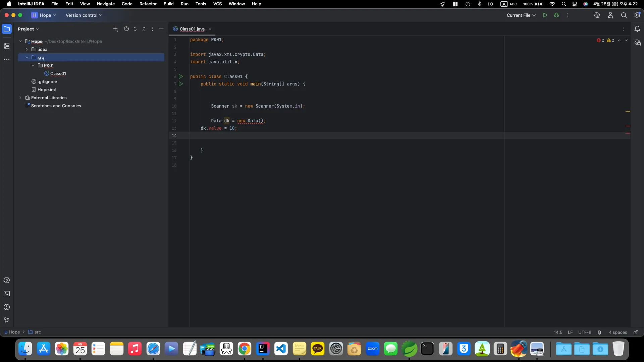Debug the current file
This screenshot has width=644, height=362.
pos(556,15)
